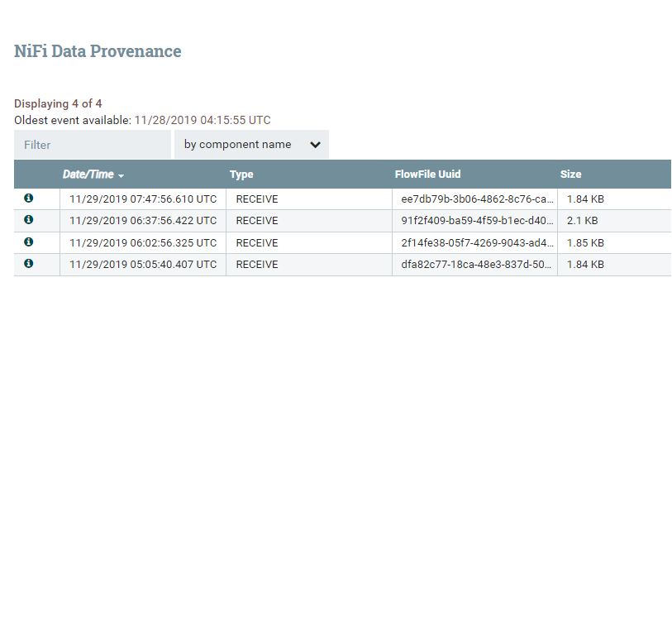Click the 1.84 KB size in ee7db79b row

click(x=585, y=199)
